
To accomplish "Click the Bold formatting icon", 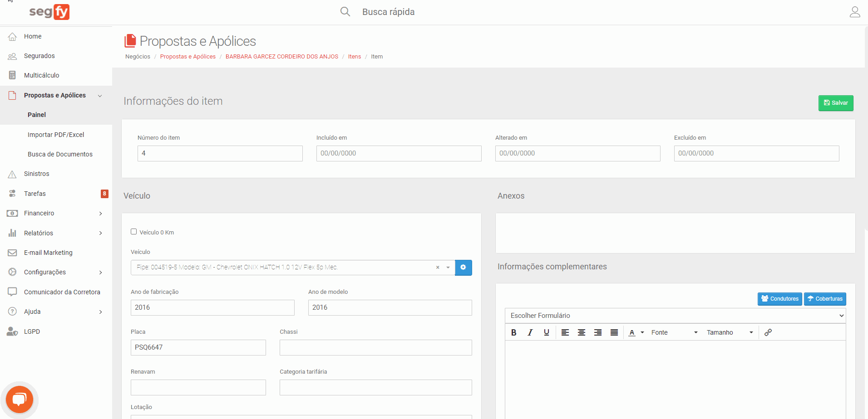I will [513, 332].
